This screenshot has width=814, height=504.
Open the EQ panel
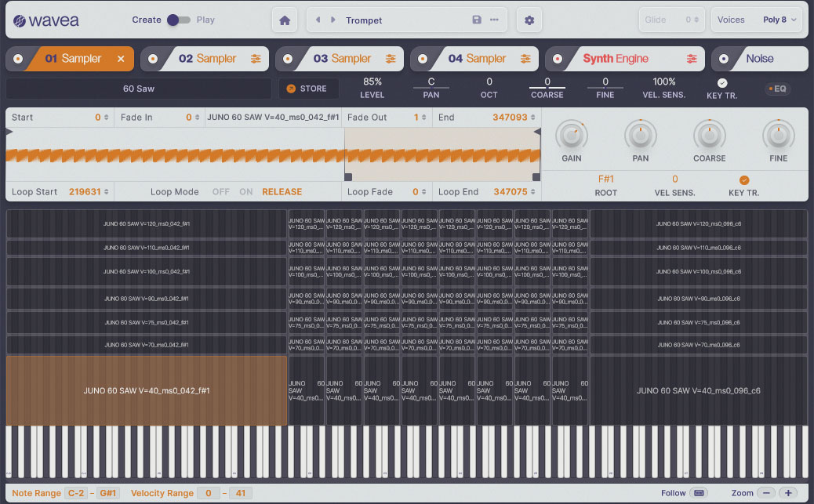click(x=777, y=89)
